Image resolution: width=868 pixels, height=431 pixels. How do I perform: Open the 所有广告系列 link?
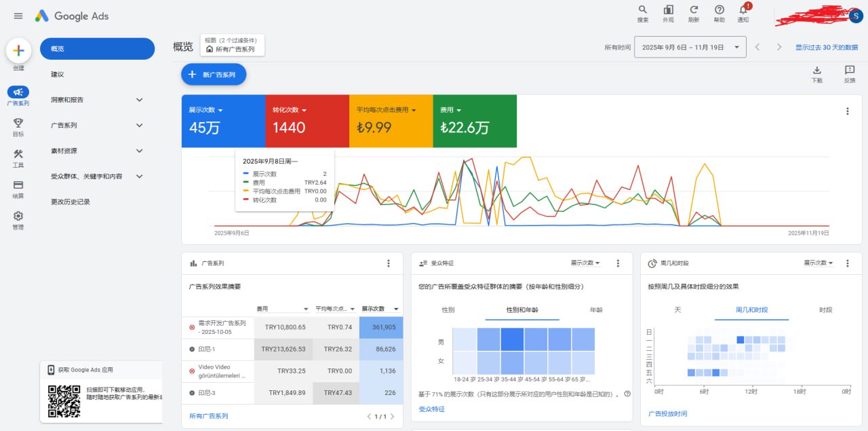click(x=209, y=416)
